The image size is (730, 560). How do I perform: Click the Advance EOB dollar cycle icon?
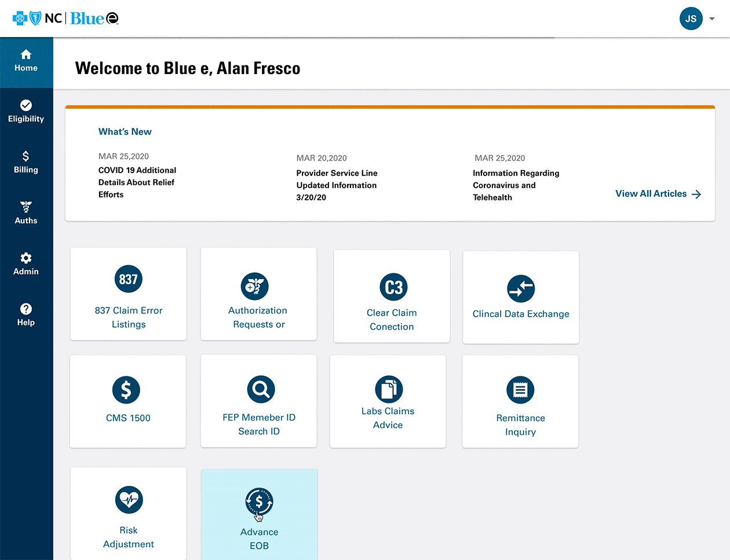(259, 502)
